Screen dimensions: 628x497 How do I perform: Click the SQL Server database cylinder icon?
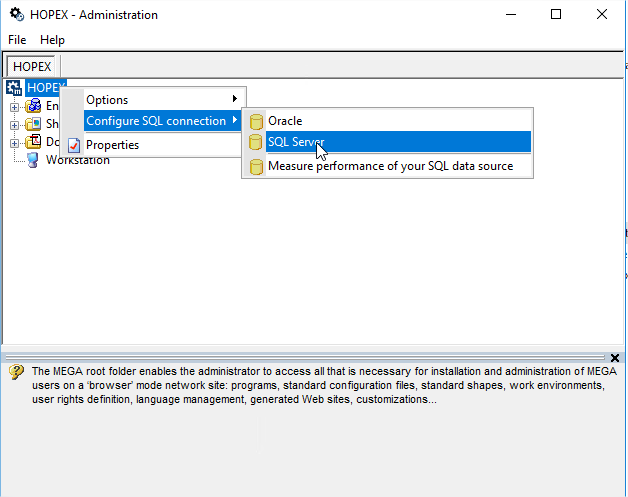point(256,143)
